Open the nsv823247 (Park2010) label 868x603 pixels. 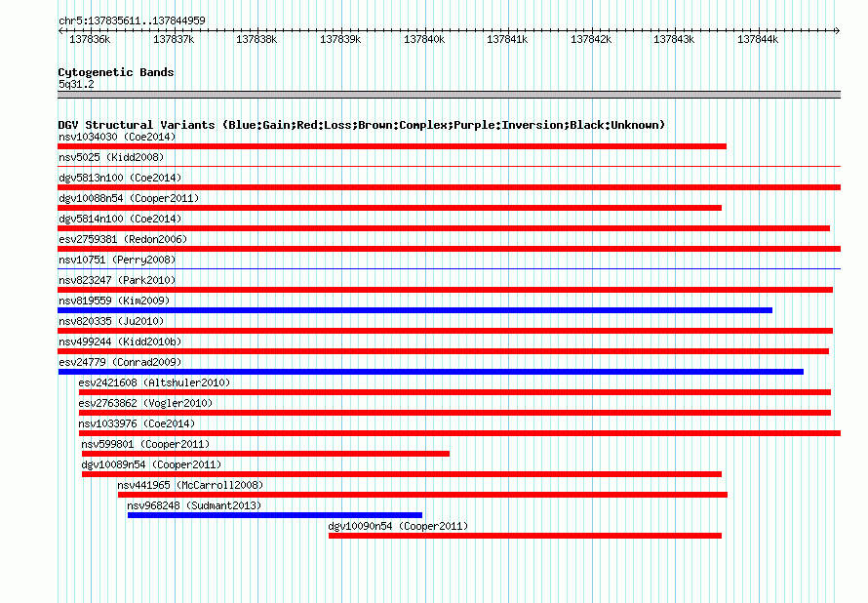[x=117, y=280]
